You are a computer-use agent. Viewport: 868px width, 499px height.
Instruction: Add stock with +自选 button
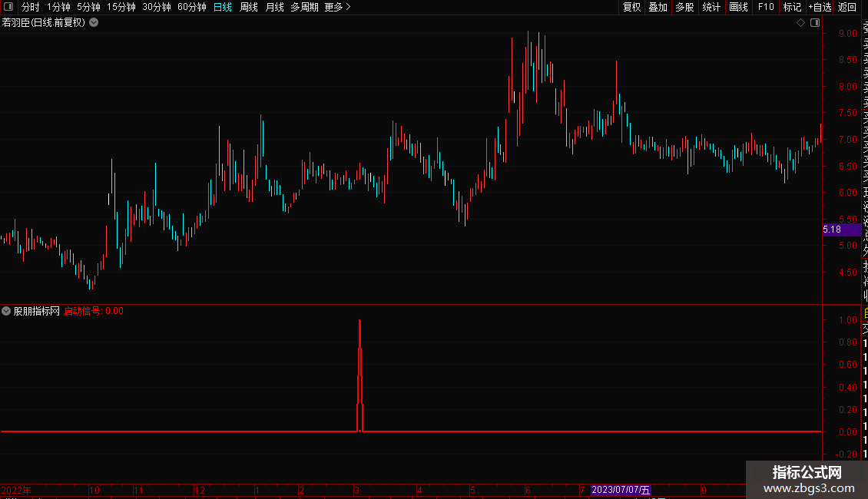820,7
